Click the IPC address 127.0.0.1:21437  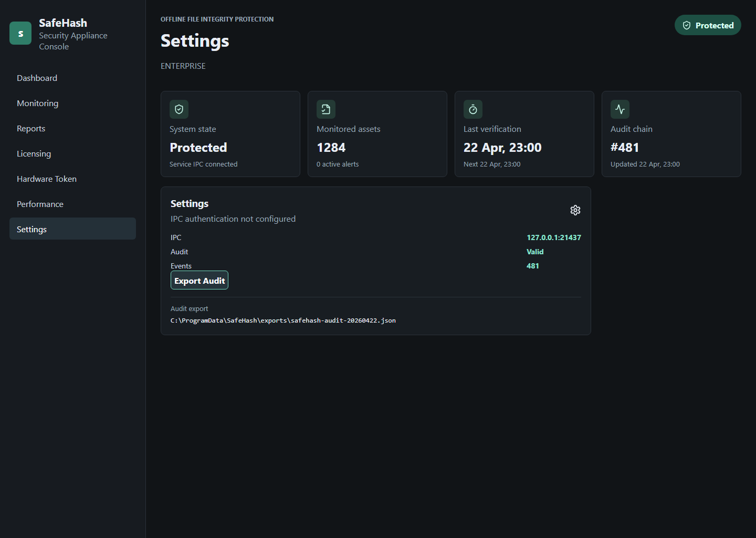tap(553, 237)
